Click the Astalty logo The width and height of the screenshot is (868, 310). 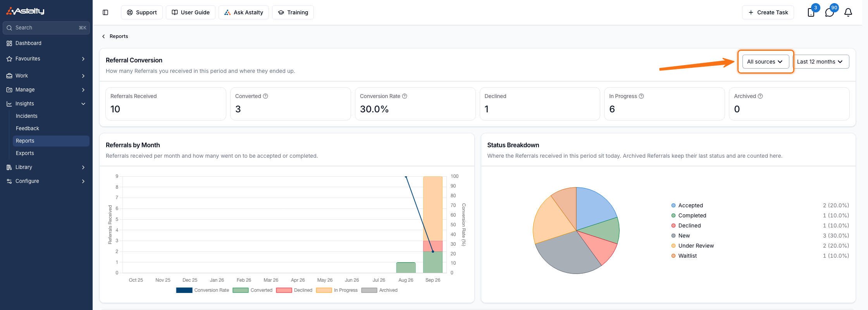click(x=25, y=11)
